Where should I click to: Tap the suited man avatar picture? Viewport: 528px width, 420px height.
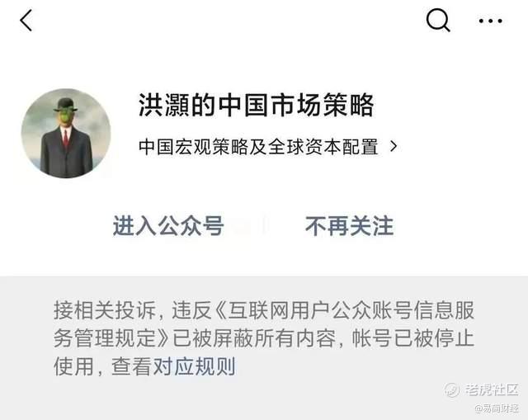pyautogui.click(x=66, y=134)
